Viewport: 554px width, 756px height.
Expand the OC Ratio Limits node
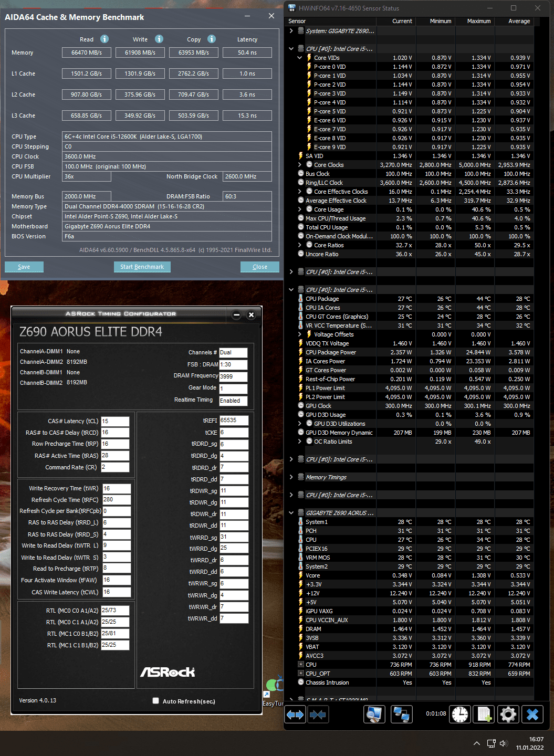[x=300, y=442]
